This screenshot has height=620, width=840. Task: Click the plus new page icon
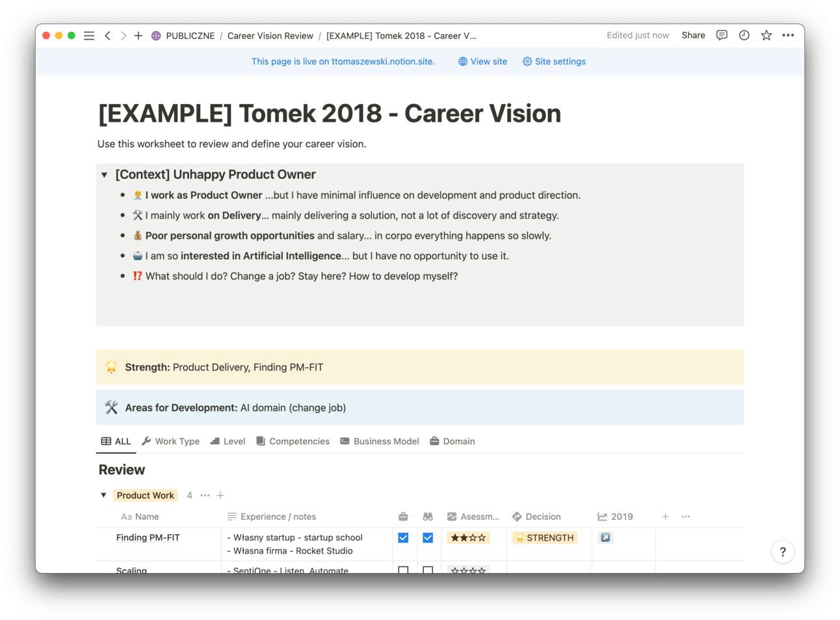(x=138, y=36)
